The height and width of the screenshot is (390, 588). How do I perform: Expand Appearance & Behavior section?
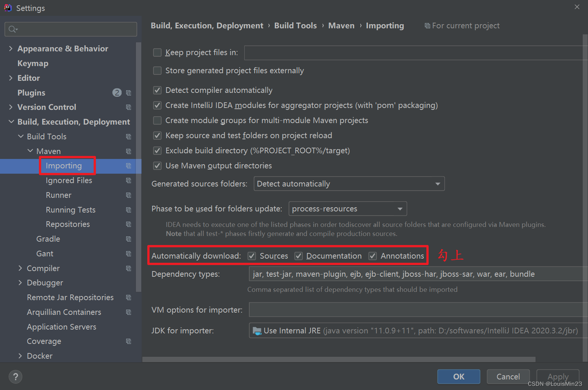pyautogui.click(x=11, y=49)
